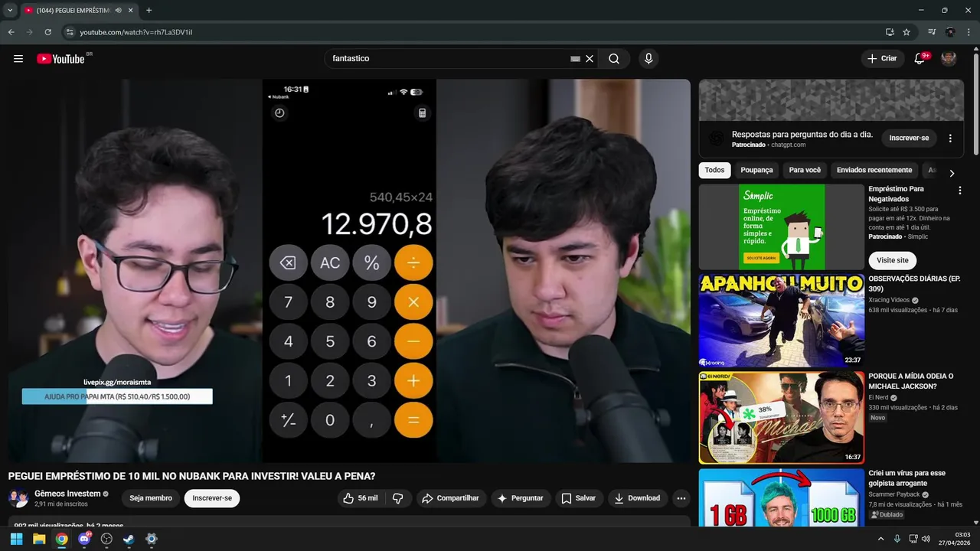Open the Gêmeos Investem channel name
The height and width of the screenshot is (551, 980).
coord(67,494)
